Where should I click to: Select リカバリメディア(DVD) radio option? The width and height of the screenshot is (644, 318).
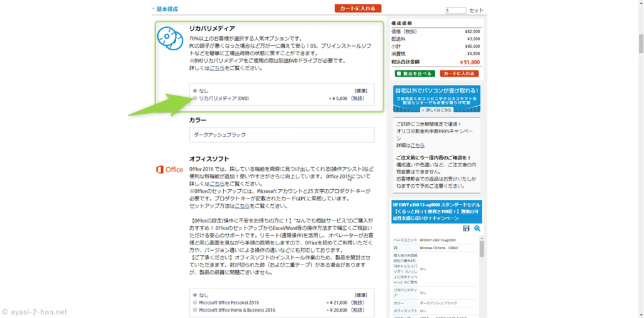tap(196, 99)
